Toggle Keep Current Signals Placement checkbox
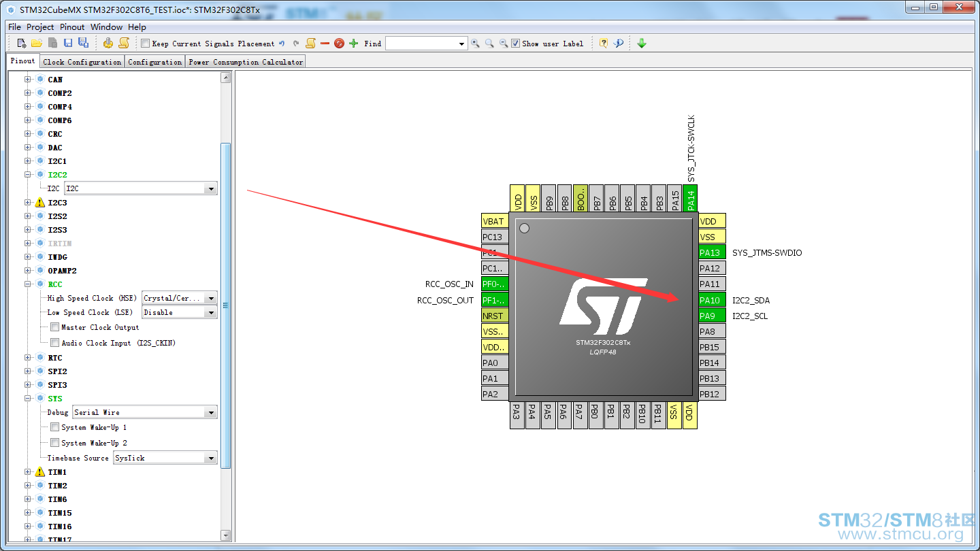Image resolution: width=980 pixels, height=551 pixels. pyautogui.click(x=145, y=44)
